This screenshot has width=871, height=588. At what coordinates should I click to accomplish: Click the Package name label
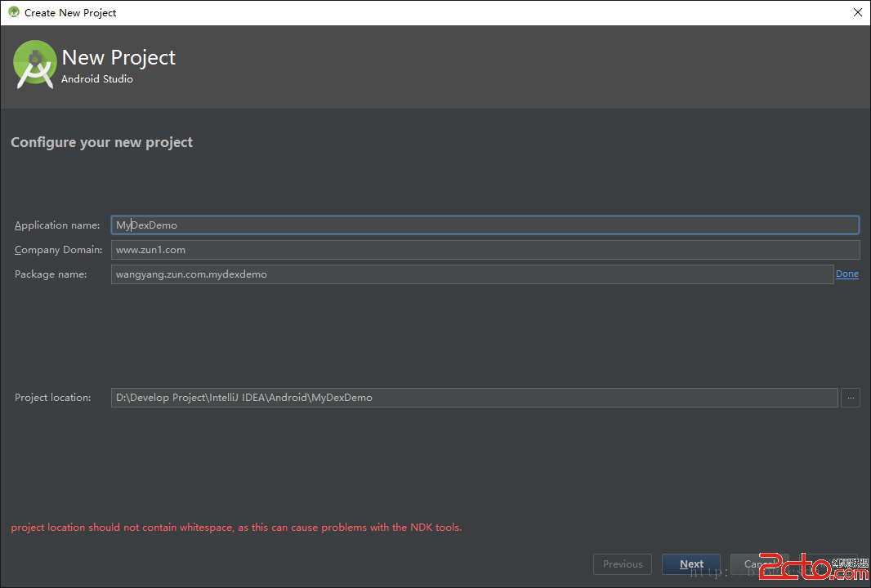point(51,274)
